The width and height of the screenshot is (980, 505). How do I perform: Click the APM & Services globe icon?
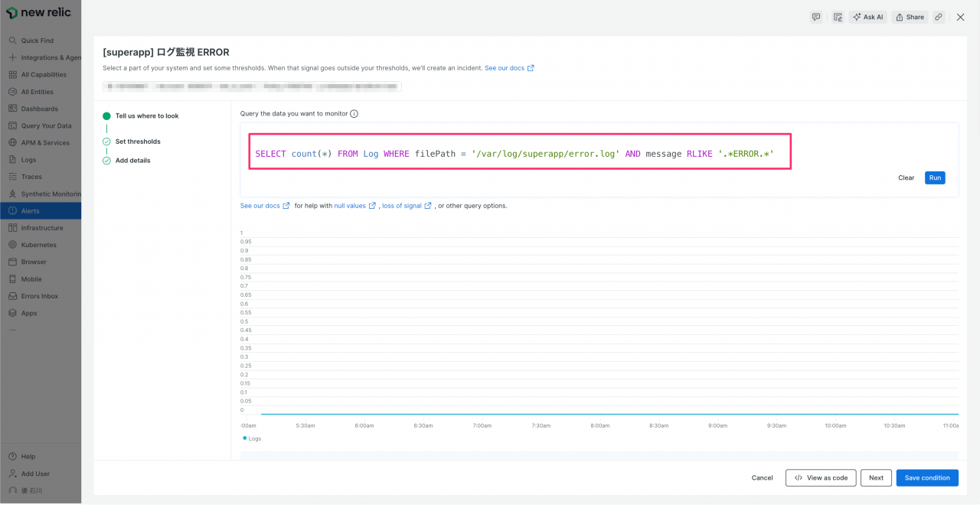point(13,142)
